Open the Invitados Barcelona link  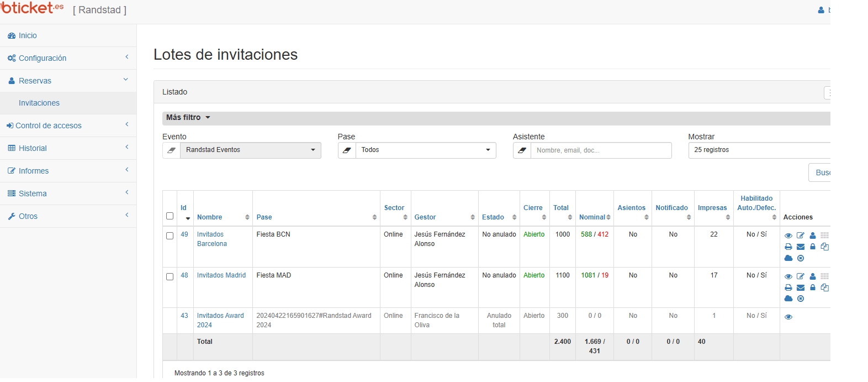212,239
